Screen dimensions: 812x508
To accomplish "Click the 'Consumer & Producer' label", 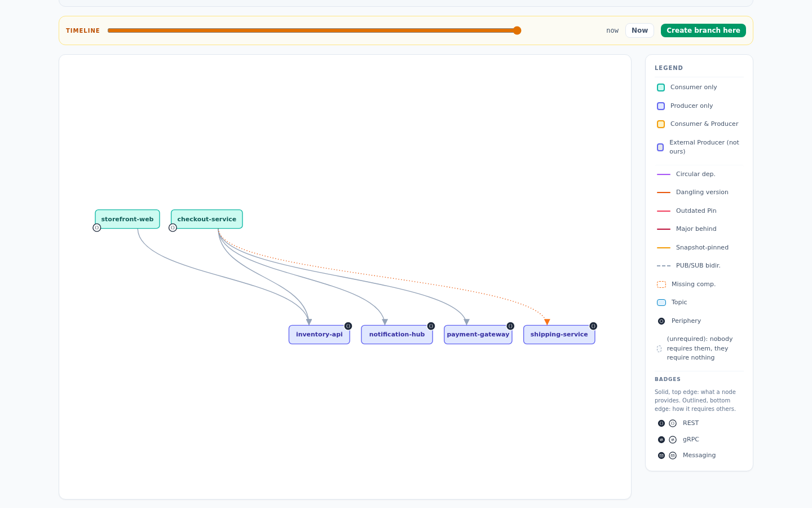I will pyautogui.click(x=704, y=124).
